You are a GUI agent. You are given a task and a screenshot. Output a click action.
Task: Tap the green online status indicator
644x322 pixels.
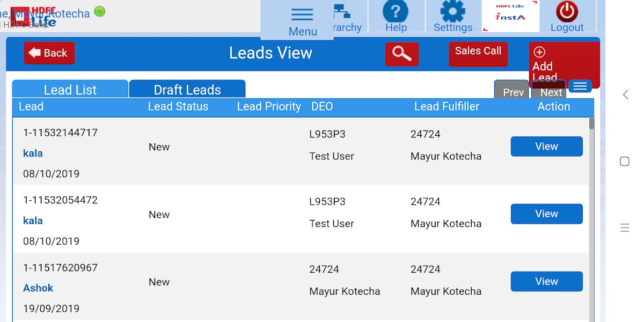point(100,11)
